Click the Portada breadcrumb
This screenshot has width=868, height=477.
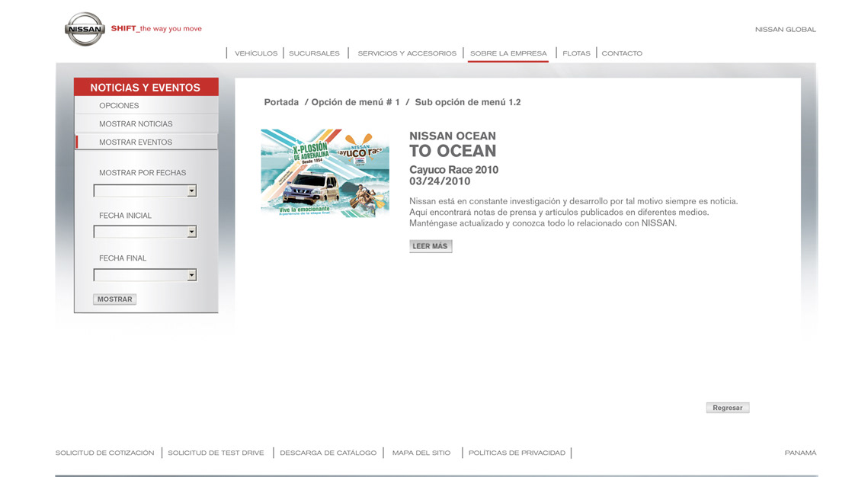click(x=281, y=102)
